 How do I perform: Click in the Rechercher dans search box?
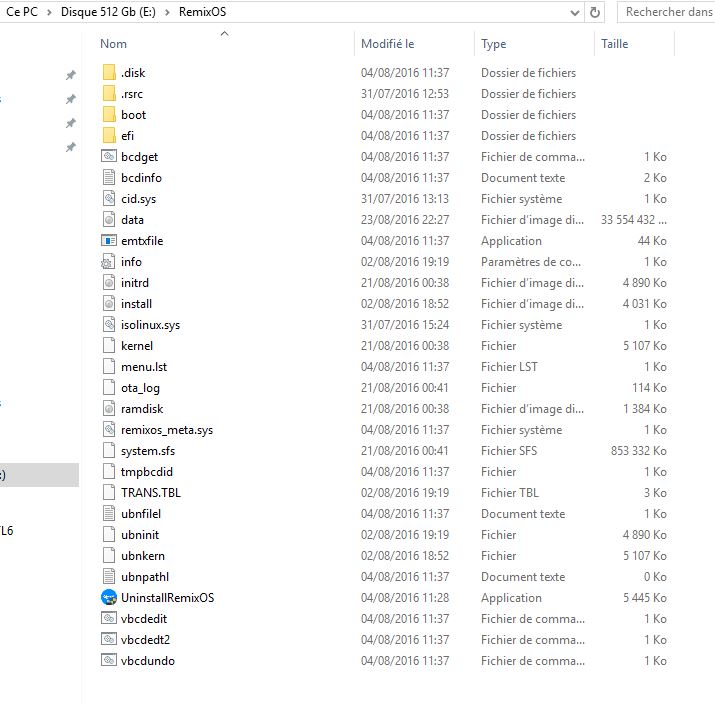pos(666,12)
